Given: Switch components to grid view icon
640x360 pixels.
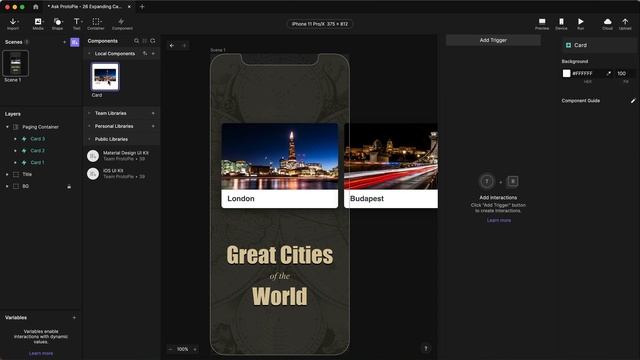Looking at the screenshot, I should coord(144,41).
